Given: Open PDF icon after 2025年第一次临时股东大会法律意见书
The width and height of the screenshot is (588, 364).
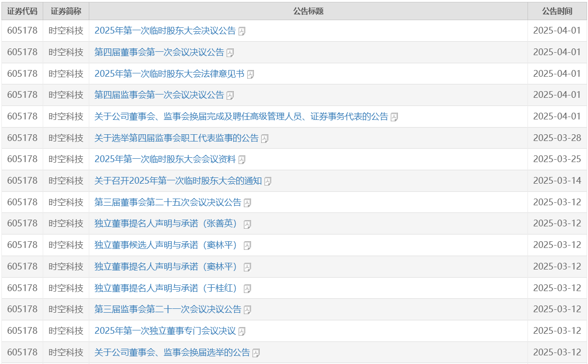Looking at the screenshot, I should (x=250, y=74).
